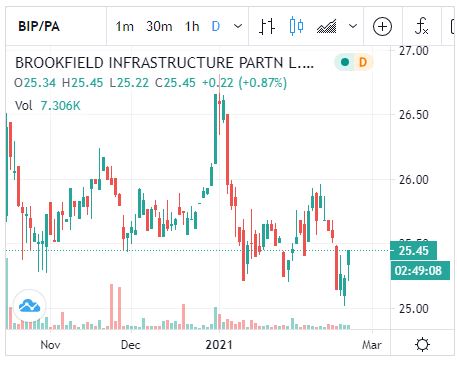This screenshot has width=457, height=366.
Task: Click the Dec label on time axis
Action: (131, 345)
